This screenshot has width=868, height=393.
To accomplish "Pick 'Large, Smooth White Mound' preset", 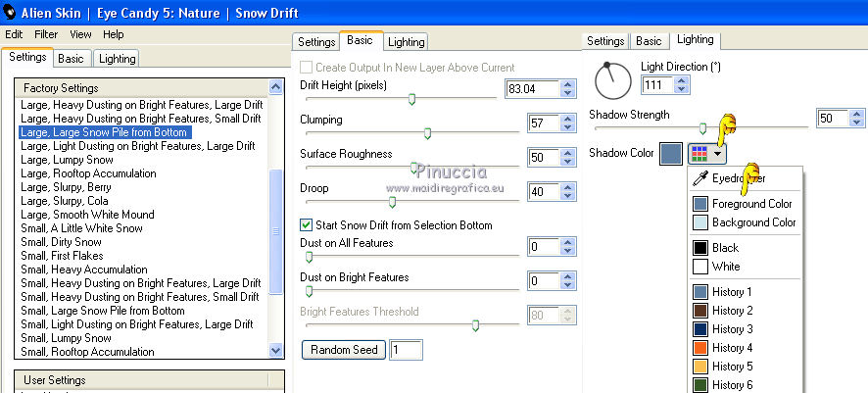I will click(87, 215).
